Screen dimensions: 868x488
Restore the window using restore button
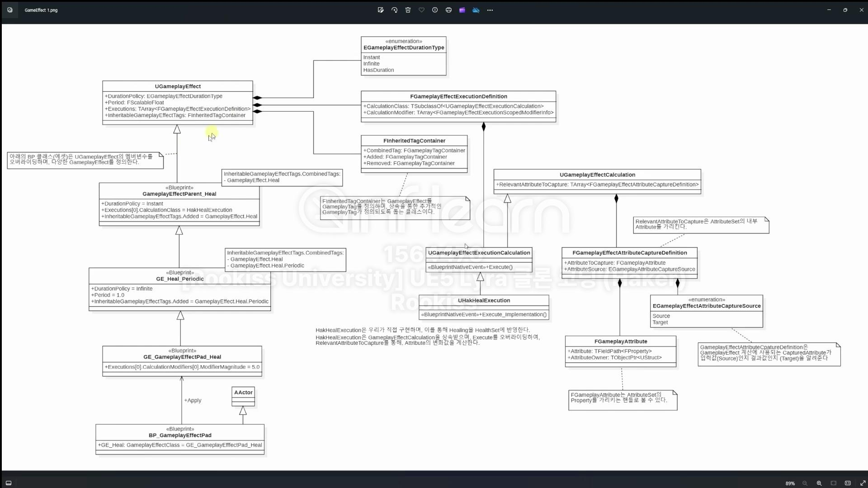pos(845,10)
